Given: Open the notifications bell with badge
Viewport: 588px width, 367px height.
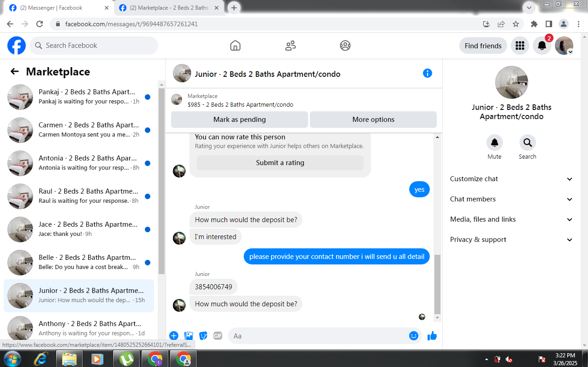Looking at the screenshot, I should coord(542,46).
